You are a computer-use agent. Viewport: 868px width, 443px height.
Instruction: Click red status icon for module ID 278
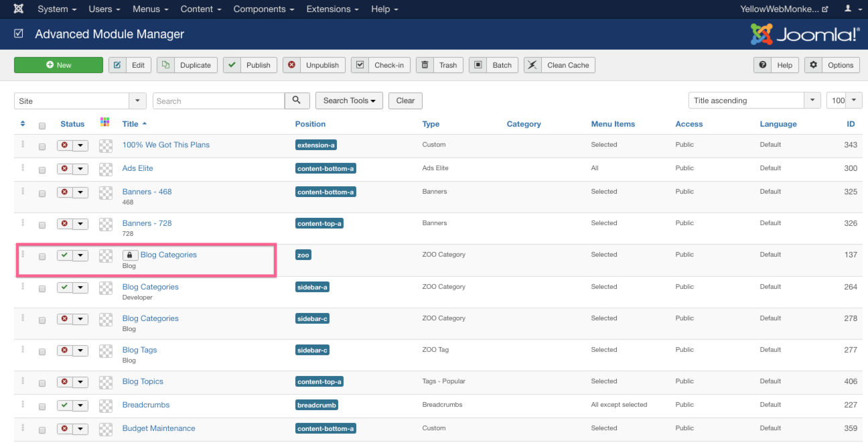[64, 319]
